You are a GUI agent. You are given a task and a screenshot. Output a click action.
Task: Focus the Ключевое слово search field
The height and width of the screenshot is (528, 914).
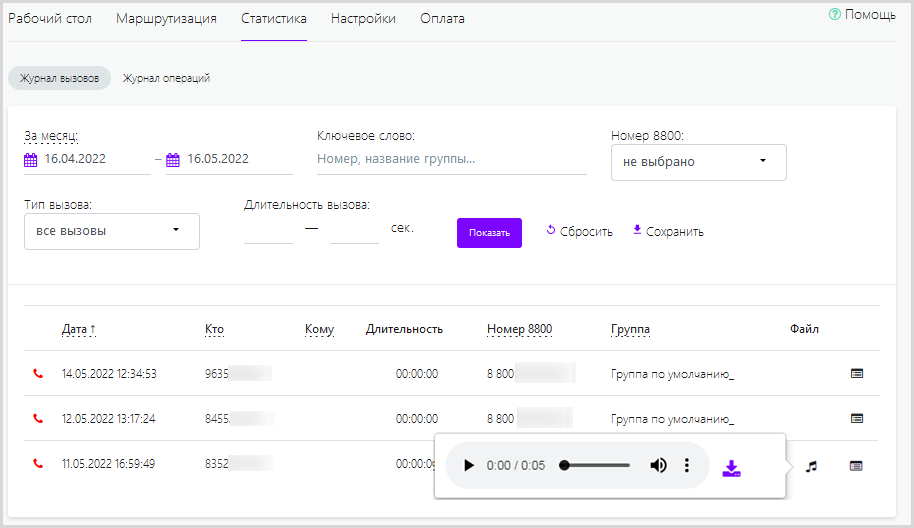451,159
